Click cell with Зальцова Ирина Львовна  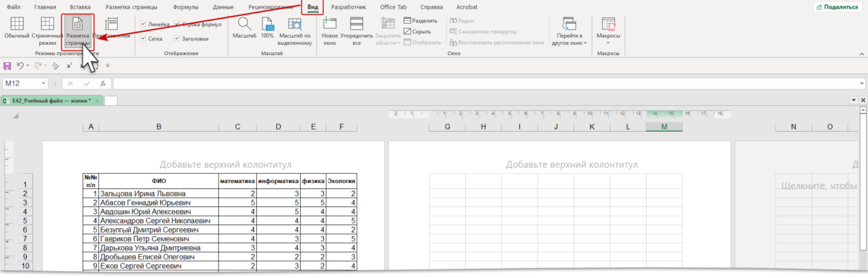pyautogui.click(x=158, y=193)
